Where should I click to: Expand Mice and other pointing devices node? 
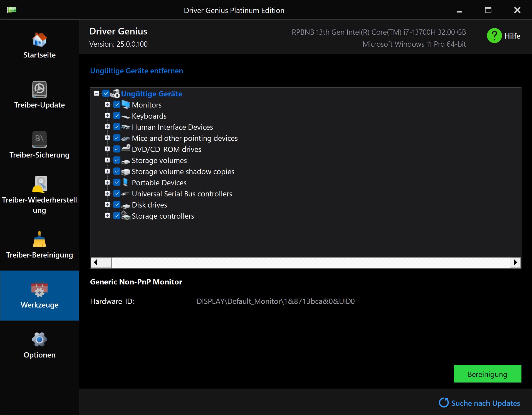click(107, 138)
